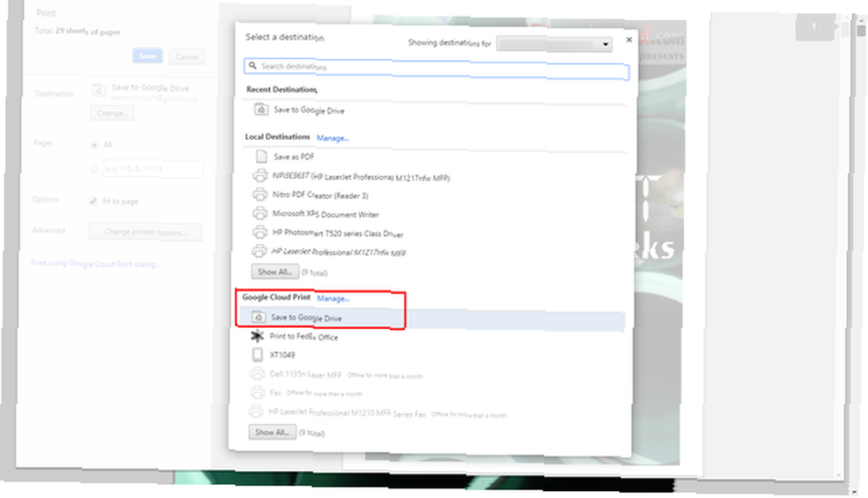This screenshot has width=868, height=498.
Task: Click printer icon beside Dell 1135n Laser MFP
Action: [257, 373]
